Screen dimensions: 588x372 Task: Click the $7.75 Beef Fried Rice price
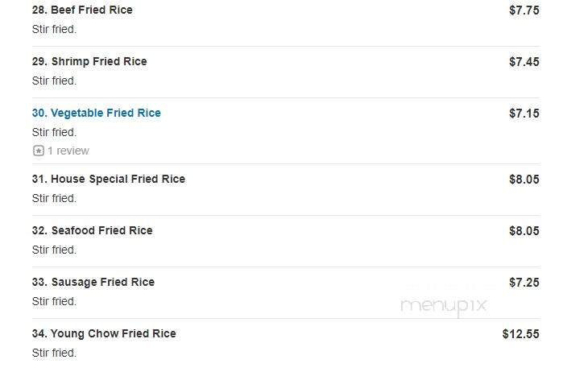coord(524,10)
